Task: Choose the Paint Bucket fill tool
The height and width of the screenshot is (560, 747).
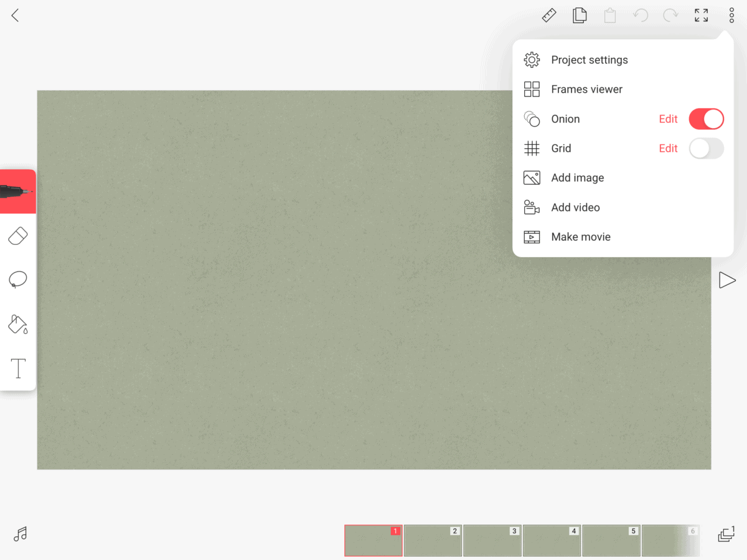Action: tap(18, 324)
